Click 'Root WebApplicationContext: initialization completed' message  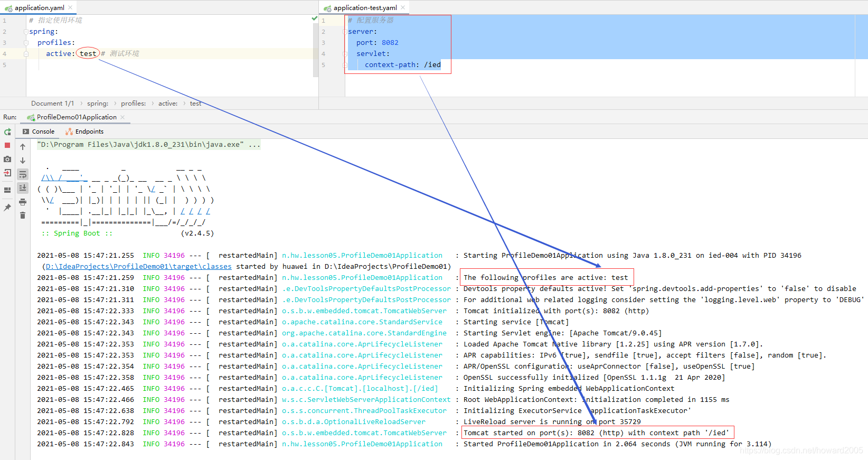point(597,400)
